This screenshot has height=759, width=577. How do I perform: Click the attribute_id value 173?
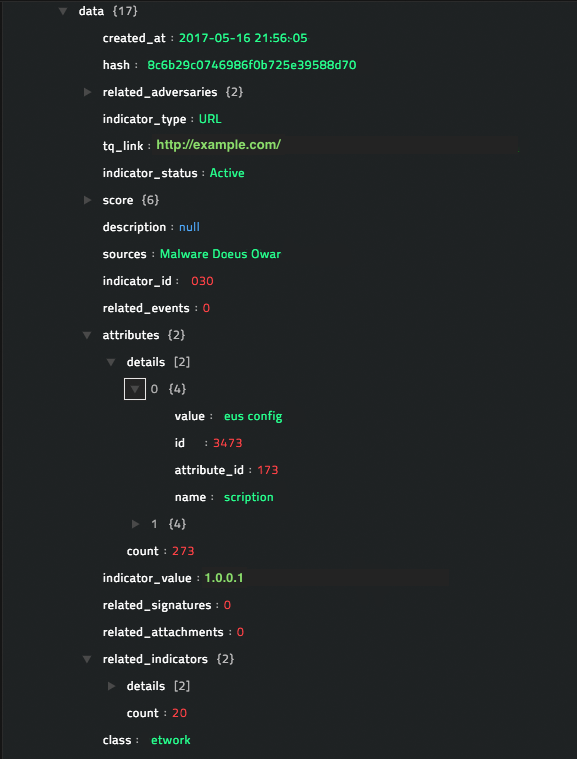tap(268, 470)
